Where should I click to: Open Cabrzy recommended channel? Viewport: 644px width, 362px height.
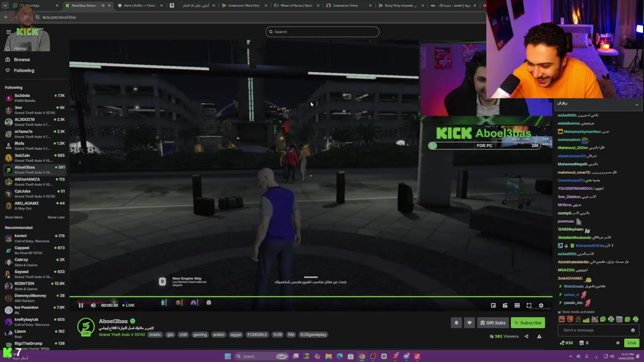tap(34, 262)
